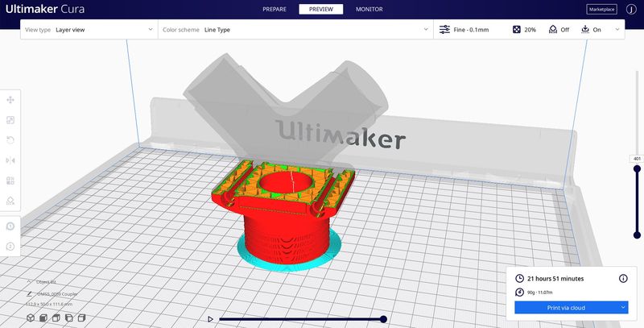Open the Color scheme Line Type dropdown

coord(295,30)
